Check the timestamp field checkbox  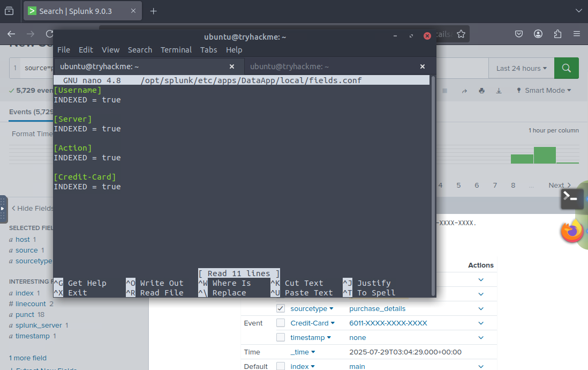(281, 337)
